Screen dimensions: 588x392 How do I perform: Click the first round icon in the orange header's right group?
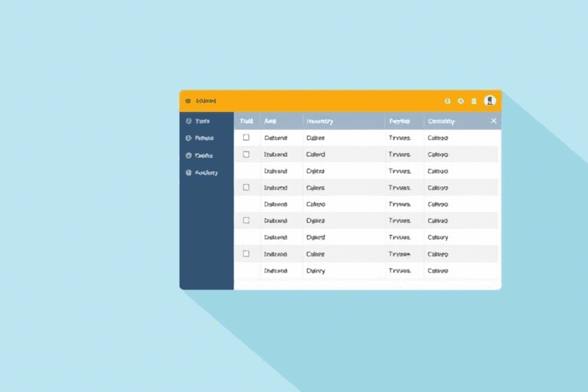(x=448, y=101)
